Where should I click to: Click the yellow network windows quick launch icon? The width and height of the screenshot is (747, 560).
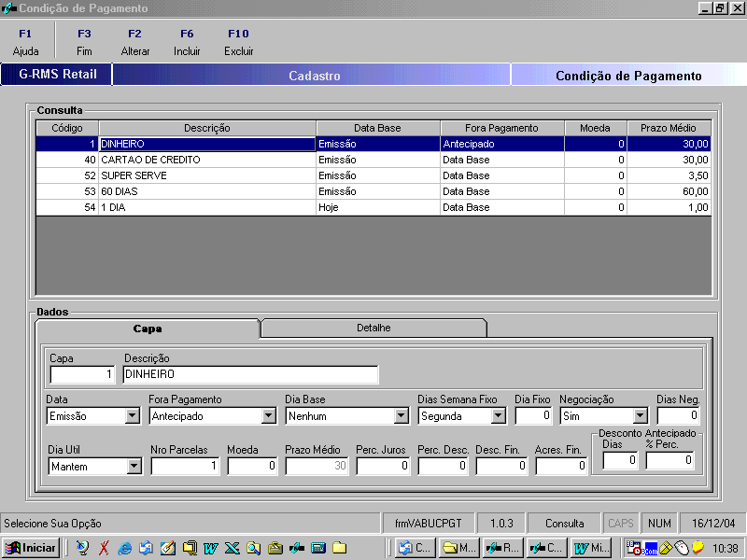(190, 548)
